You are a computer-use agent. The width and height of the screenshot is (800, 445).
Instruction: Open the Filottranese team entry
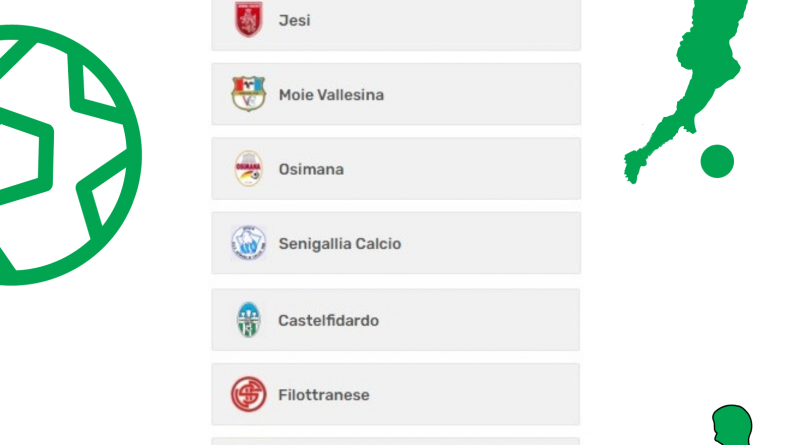coord(396,394)
